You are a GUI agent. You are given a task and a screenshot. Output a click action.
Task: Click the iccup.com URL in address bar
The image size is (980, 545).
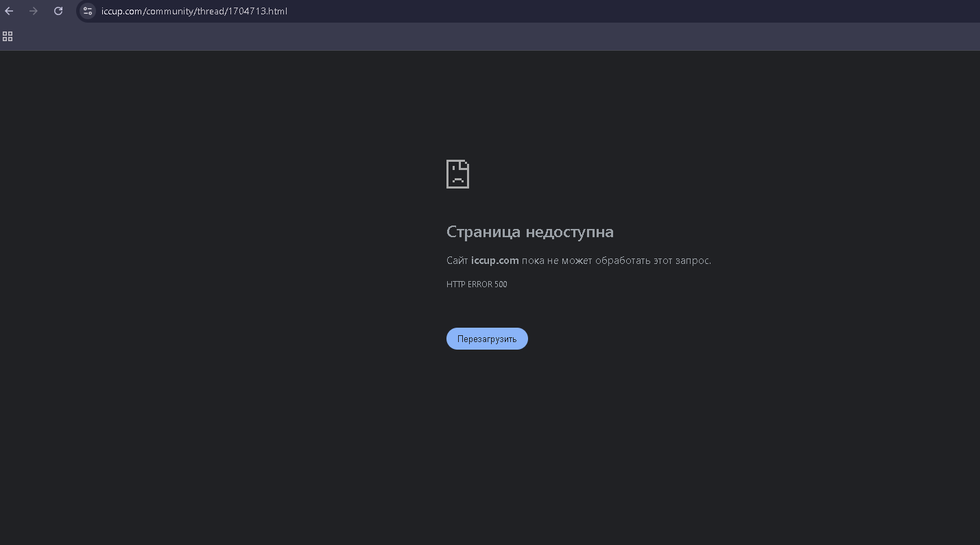point(194,11)
